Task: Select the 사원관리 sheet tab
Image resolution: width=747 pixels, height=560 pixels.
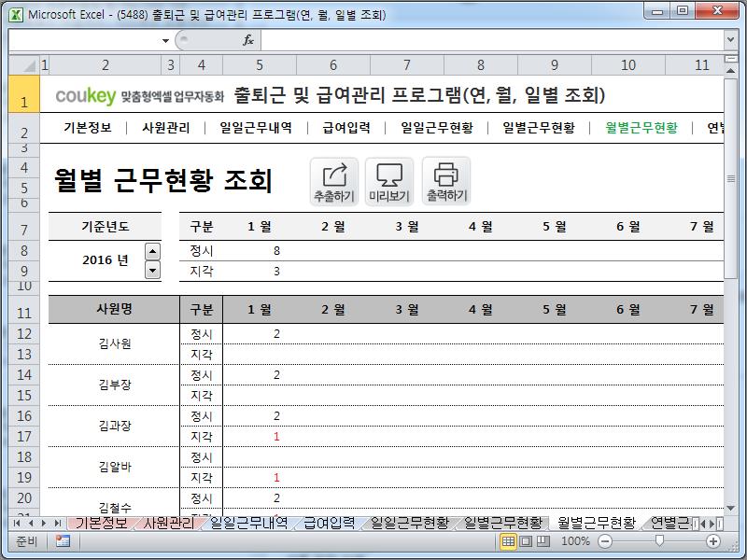Action: (x=169, y=523)
